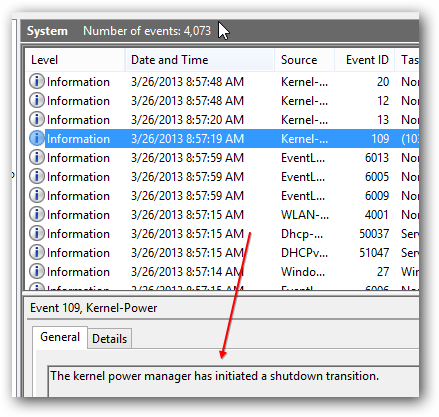The height and width of the screenshot is (417, 439).
Task: Click the EventL... source in the Event 6005 row
Action: click(x=303, y=177)
